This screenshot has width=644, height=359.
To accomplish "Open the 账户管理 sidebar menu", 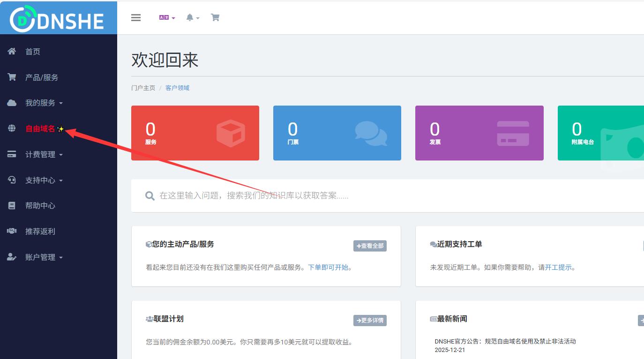I will [42, 257].
